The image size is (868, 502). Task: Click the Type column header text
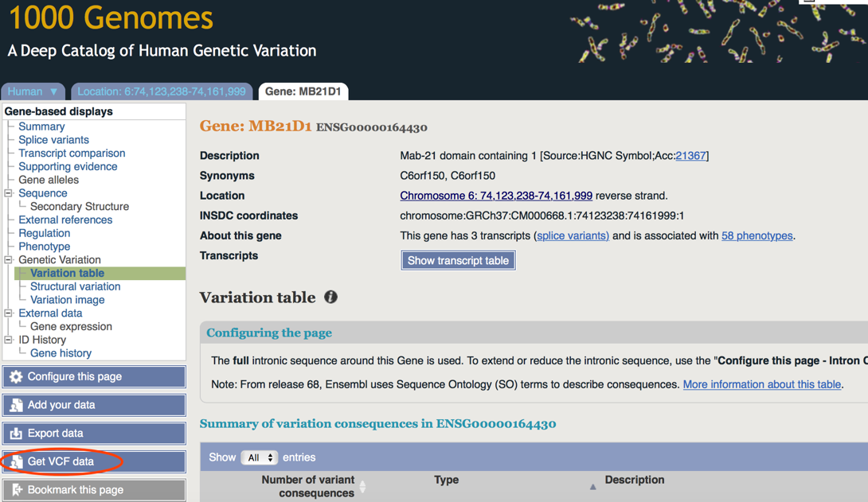coord(446,480)
